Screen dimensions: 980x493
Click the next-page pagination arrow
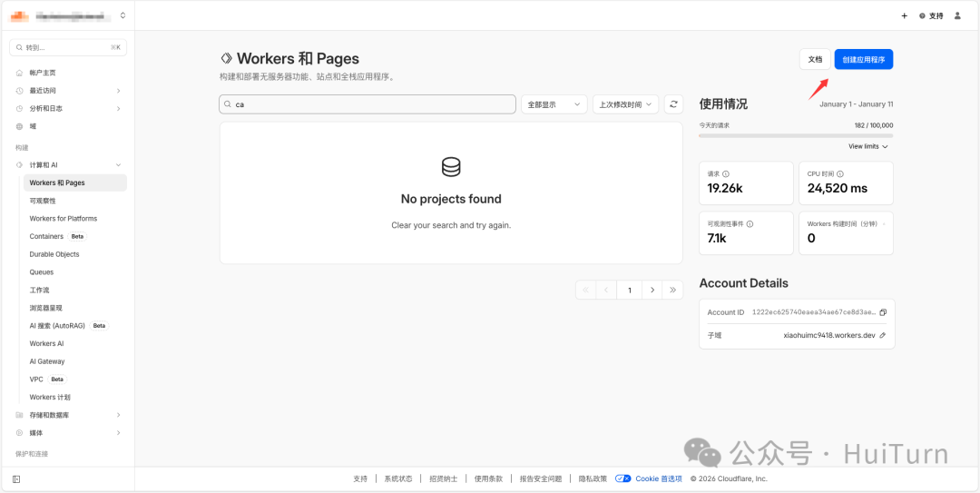click(652, 291)
